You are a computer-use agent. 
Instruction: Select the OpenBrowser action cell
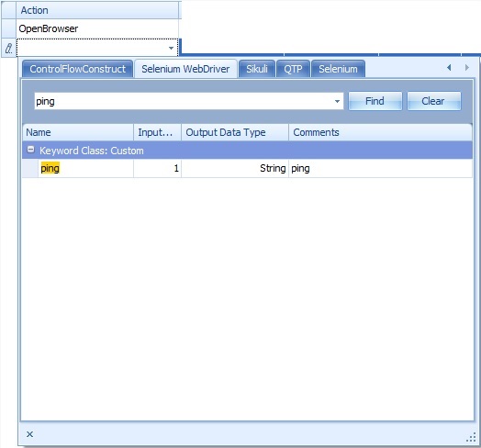[97, 28]
